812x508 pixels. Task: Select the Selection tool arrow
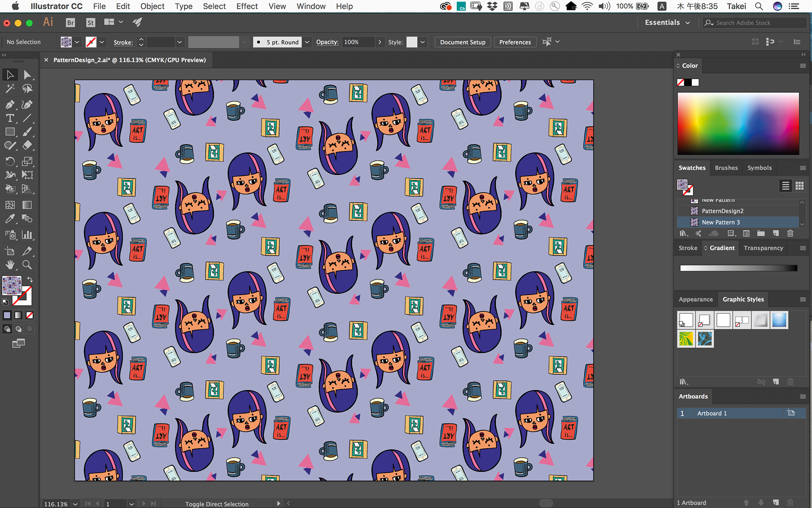[10, 75]
